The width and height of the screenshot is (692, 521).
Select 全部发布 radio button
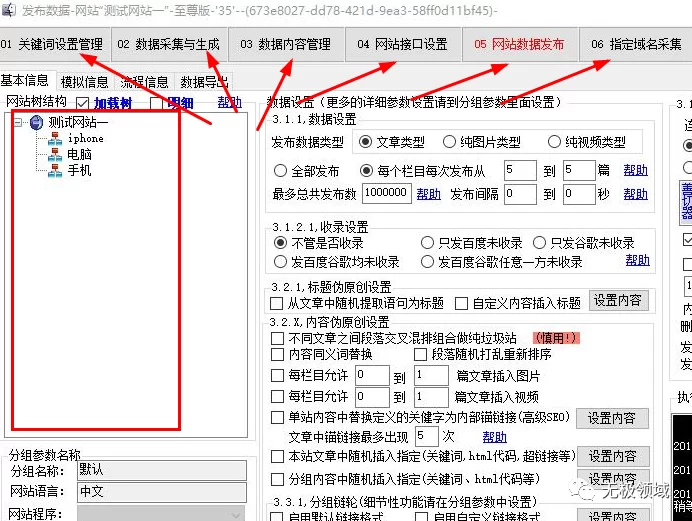(280, 171)
